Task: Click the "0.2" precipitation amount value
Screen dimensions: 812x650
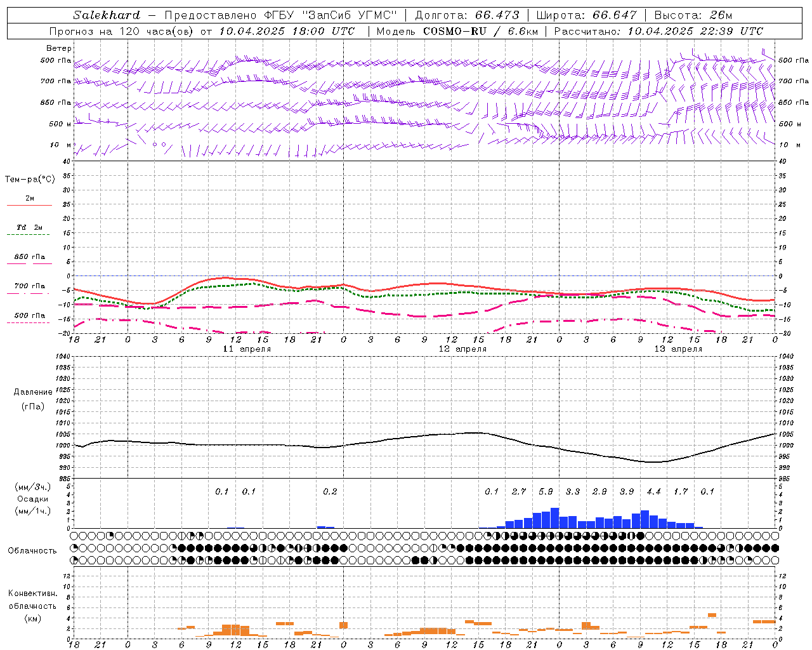Action: click(330, 491)
